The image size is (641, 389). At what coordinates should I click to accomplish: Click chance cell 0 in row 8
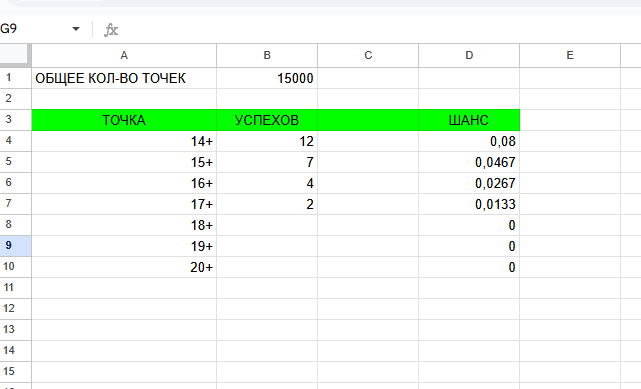pyautogui.click(x=469, y=225)
